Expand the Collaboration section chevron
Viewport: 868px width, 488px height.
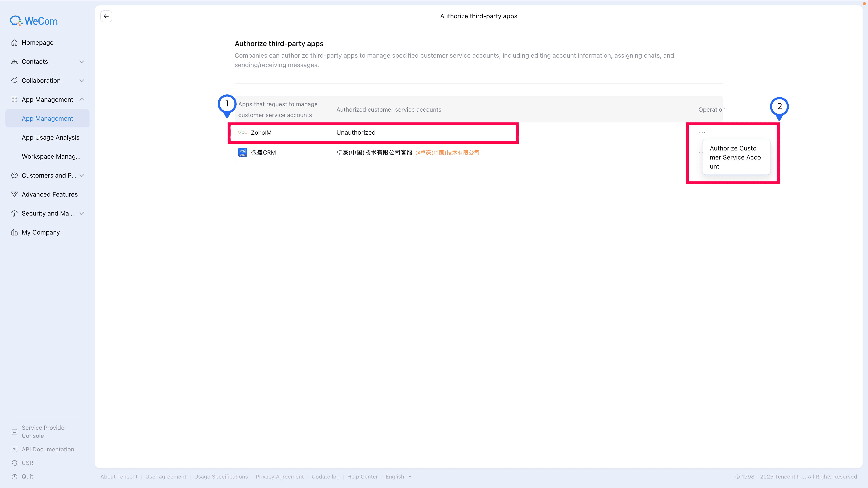click(82, 80)
